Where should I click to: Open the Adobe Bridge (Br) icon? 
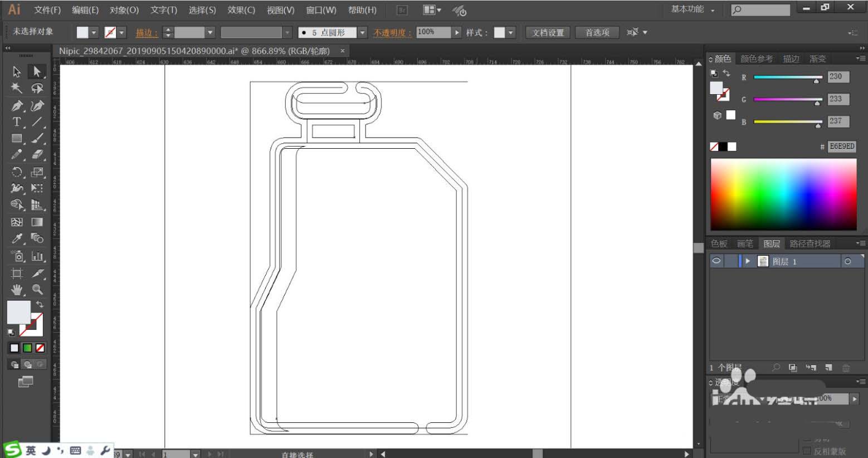pyautogui.click(x=402, y=10)
